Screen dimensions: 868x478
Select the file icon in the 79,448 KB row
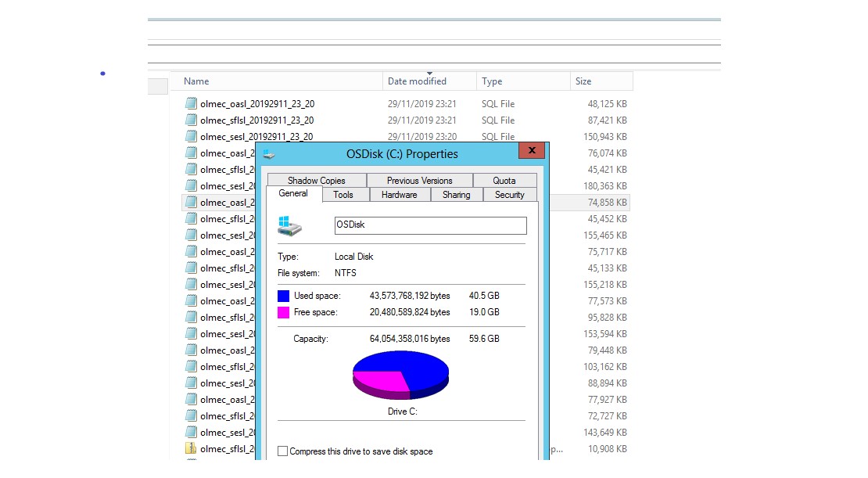191,350
